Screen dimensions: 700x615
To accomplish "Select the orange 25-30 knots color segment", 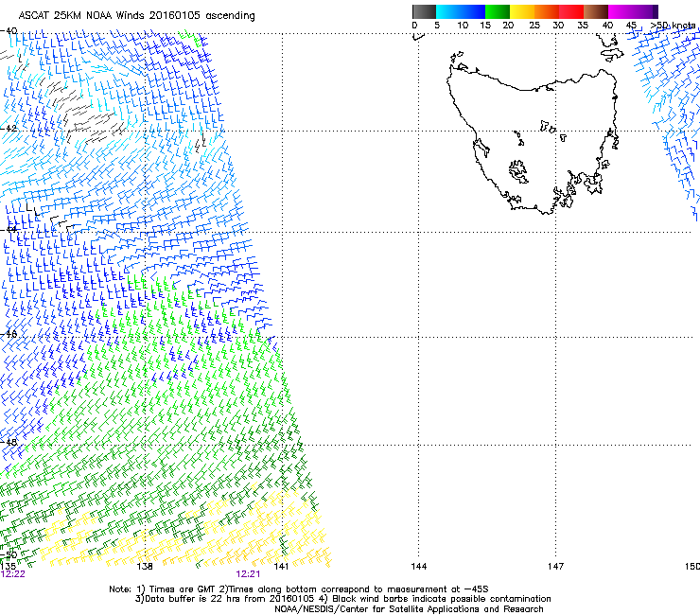I will coord(547,11).
